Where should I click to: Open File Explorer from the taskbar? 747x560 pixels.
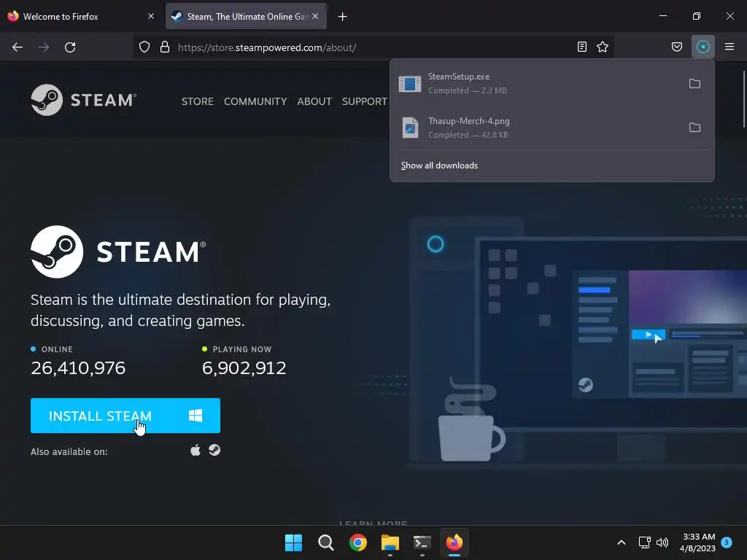click(390, 542)
